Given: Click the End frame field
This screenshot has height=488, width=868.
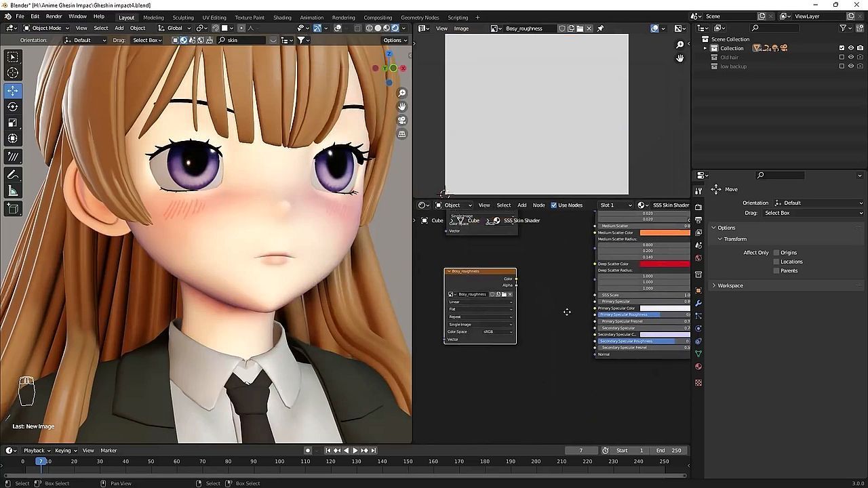Looking at the screenshot, I should (669, 451).
